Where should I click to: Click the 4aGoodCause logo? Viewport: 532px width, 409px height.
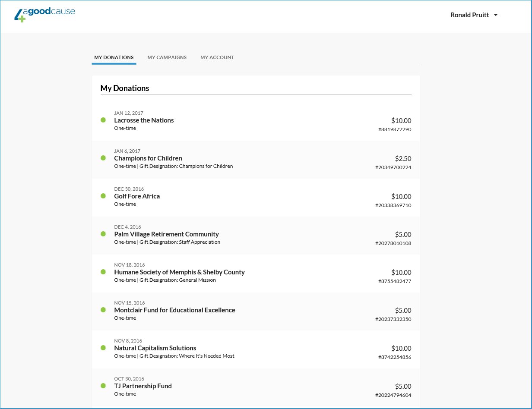[44, 14]
